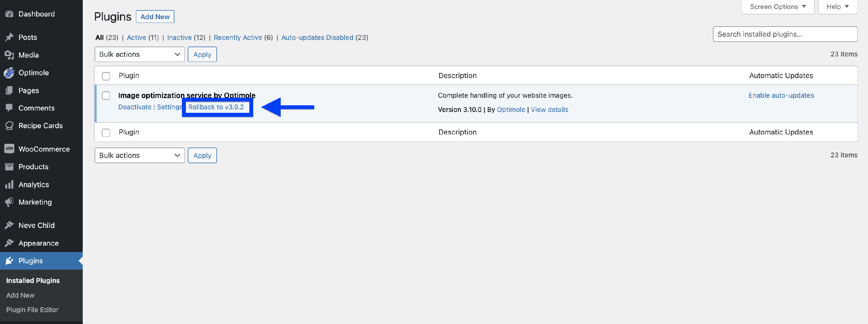
Task: Click the Optimole sidebar icon
Action: pyautogui.click(x=9, y=72)
